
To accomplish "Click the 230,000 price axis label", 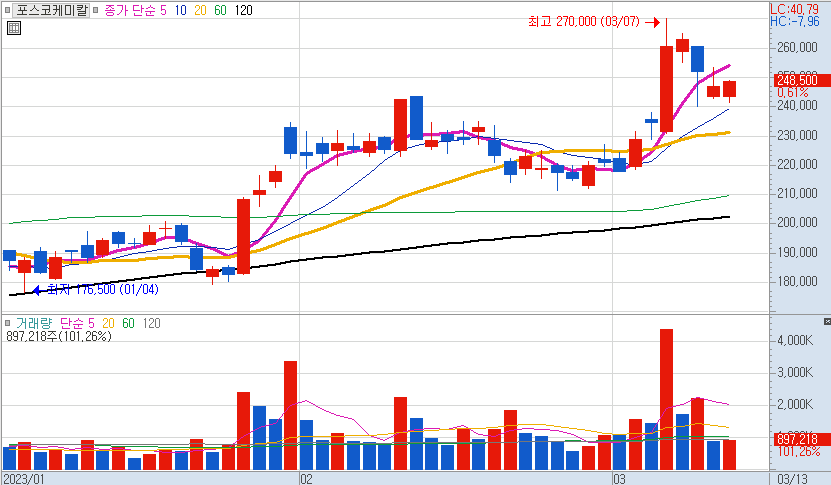I will point(797,136).
